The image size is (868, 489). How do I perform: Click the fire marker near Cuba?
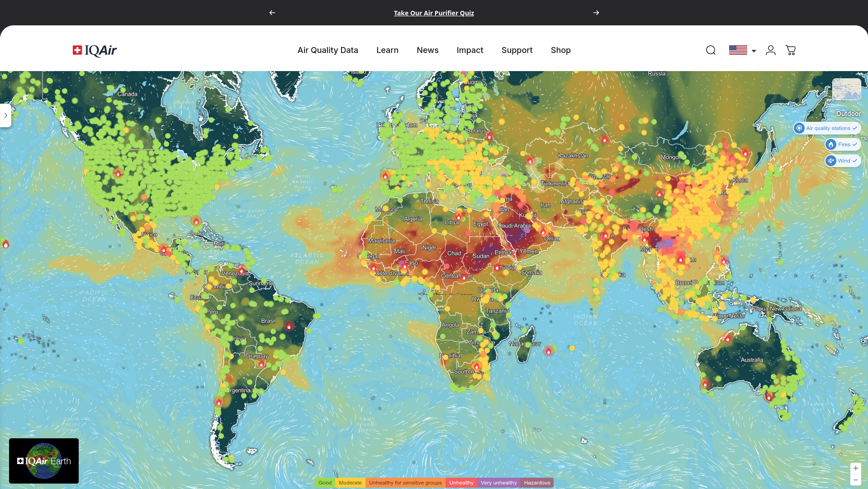coord(196,221)
